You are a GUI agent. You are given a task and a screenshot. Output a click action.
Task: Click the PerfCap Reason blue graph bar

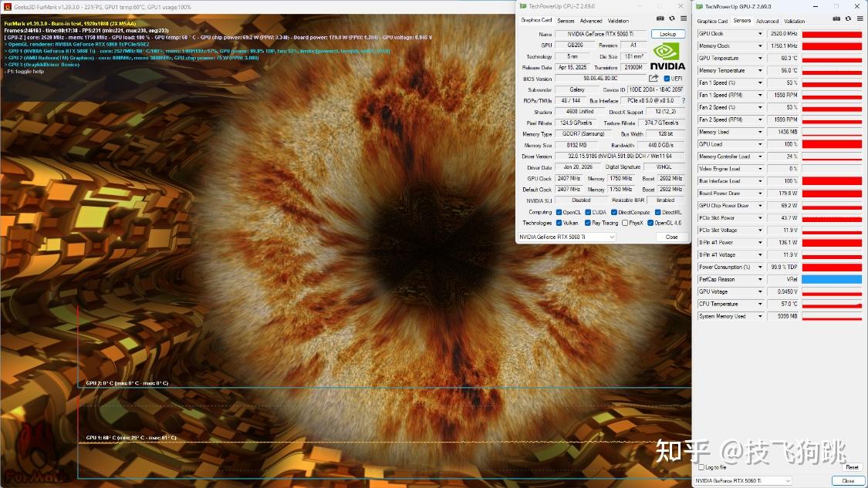click(832, 279)
